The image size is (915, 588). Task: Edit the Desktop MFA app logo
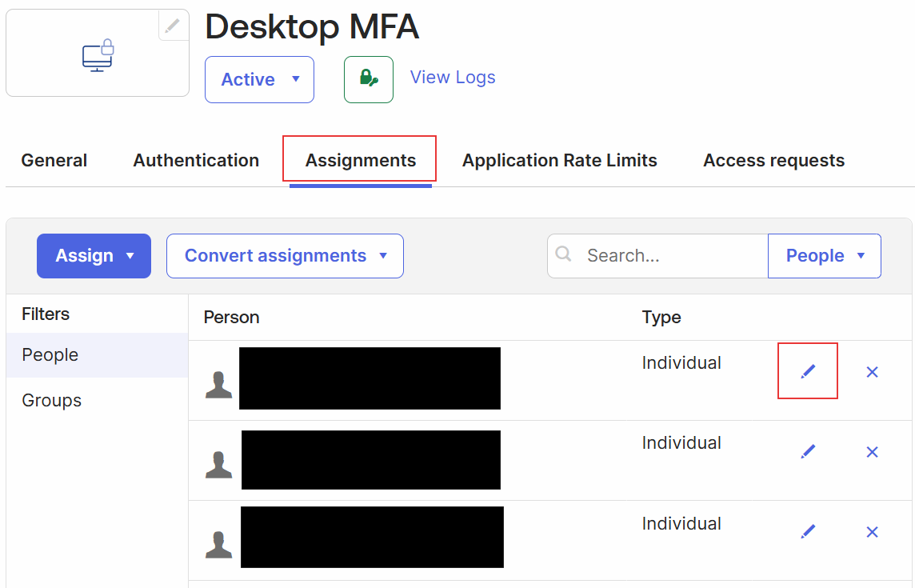click(x=173, y=25)
